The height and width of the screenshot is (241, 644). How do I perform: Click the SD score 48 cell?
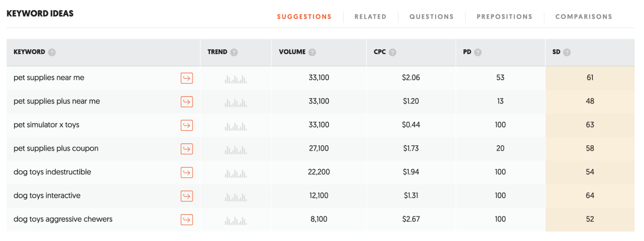point(590,101)
